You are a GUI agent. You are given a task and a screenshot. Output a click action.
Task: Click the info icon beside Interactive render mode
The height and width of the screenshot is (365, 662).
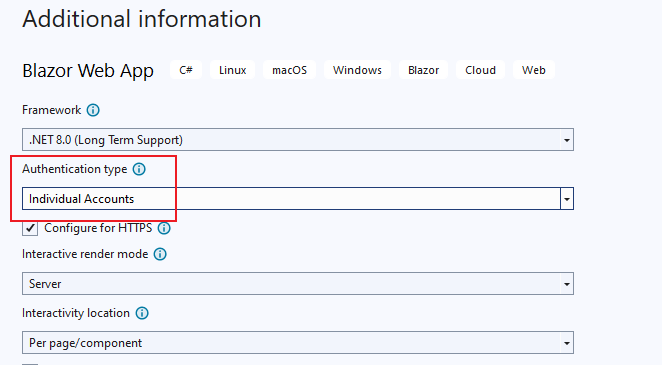(x=160, y=254)
